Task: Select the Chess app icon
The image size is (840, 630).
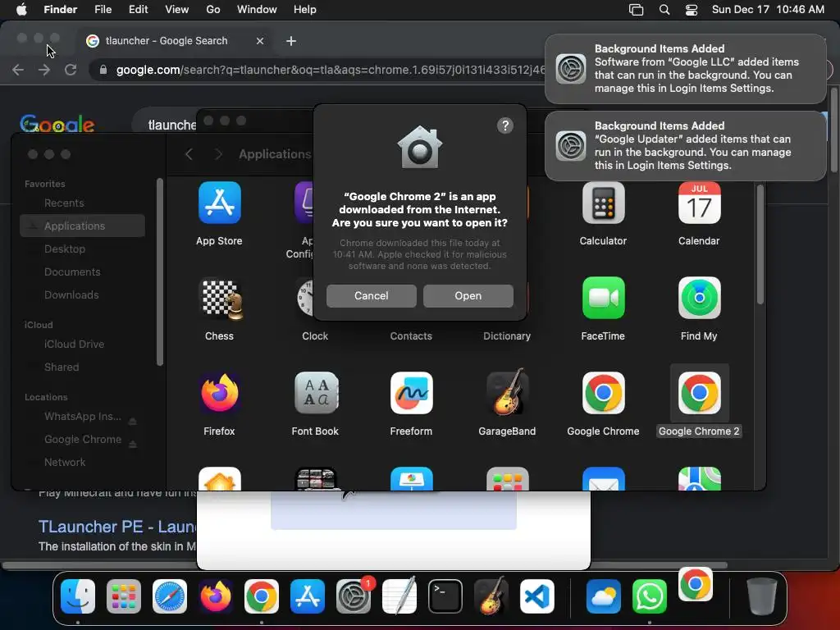Action: click(x=219, y=298)
